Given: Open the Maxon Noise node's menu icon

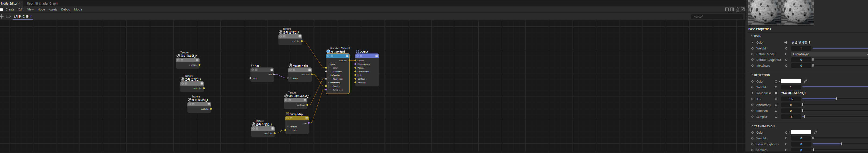Looking at the screenshot, I should pyautogui.click(x=309, y=70).
